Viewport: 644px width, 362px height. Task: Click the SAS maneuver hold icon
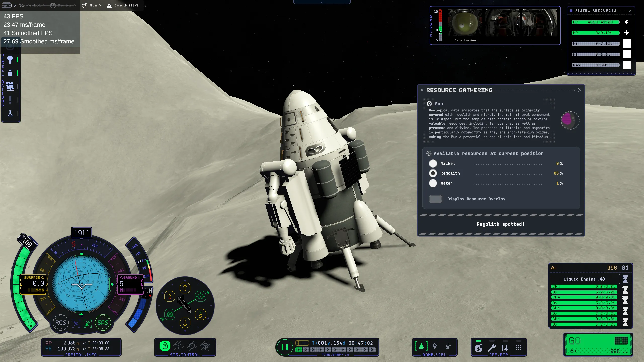178,346
